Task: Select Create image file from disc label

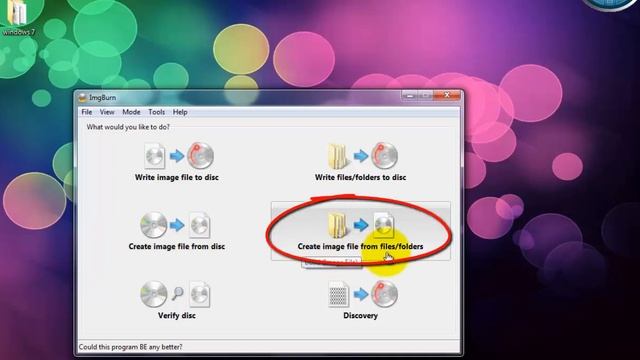Action: (x=177, y=247)
